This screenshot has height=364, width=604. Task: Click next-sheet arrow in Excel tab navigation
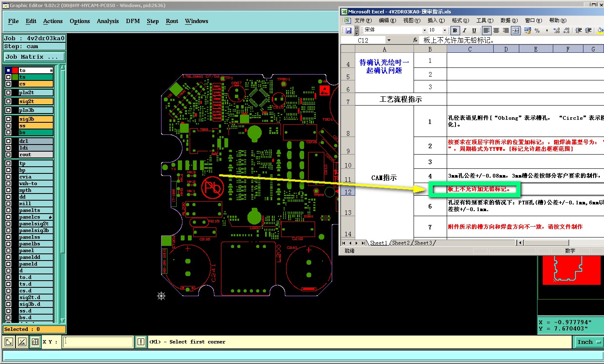click(357, 243)
